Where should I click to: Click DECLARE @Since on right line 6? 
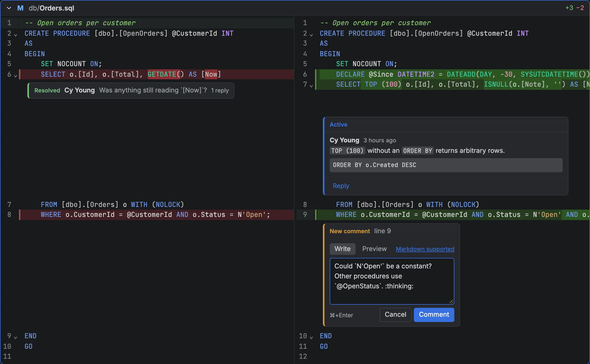[x=364, y=74]
